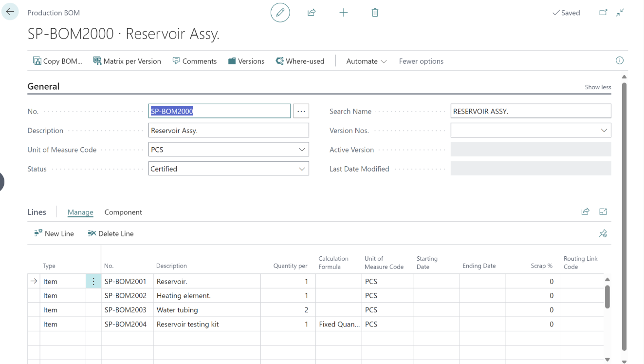Click the share icon in the header
This screenshot has height=364, width=644.
(312, 13)
